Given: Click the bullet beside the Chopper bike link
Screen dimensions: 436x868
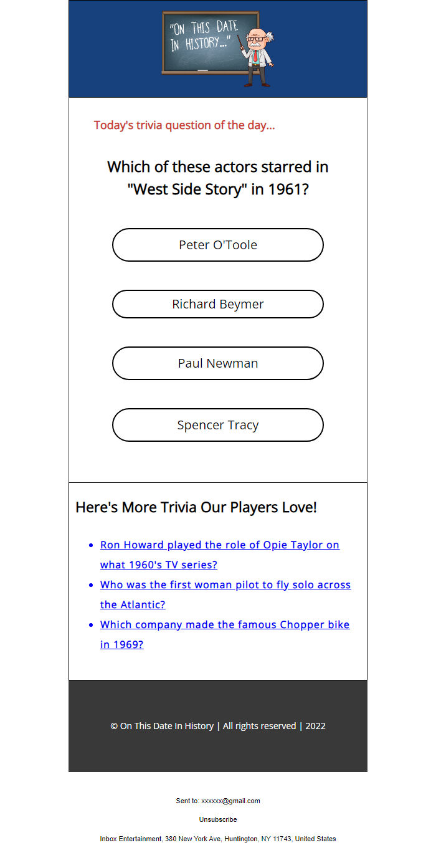Looking at the screenshot, I should click(92, 625).
